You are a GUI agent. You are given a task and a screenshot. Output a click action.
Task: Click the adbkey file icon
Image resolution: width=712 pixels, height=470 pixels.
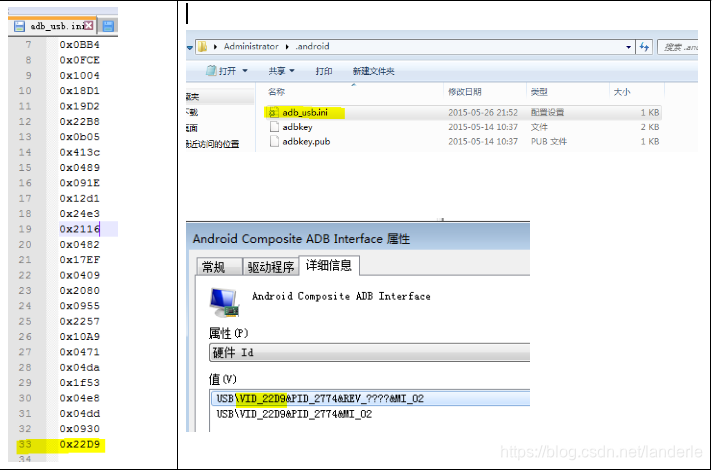274,127
